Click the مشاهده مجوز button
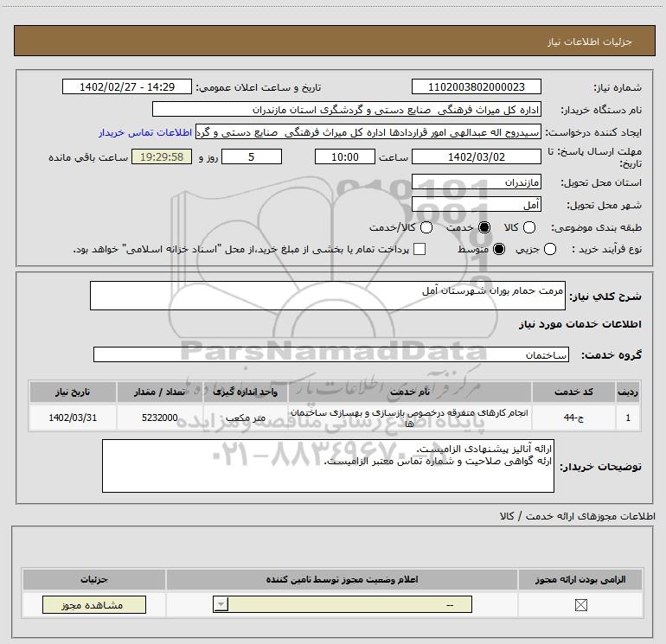This screenshot has height=644, width=666. (94, 604)
